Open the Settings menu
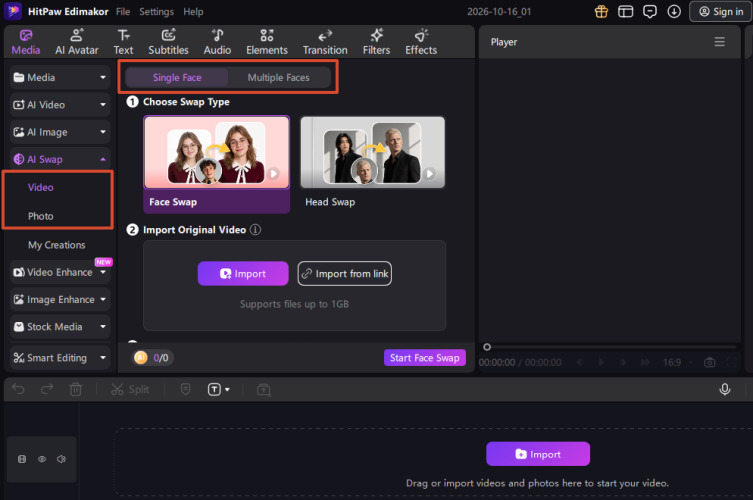The image size is (753, 500). [x=157, y=12]
